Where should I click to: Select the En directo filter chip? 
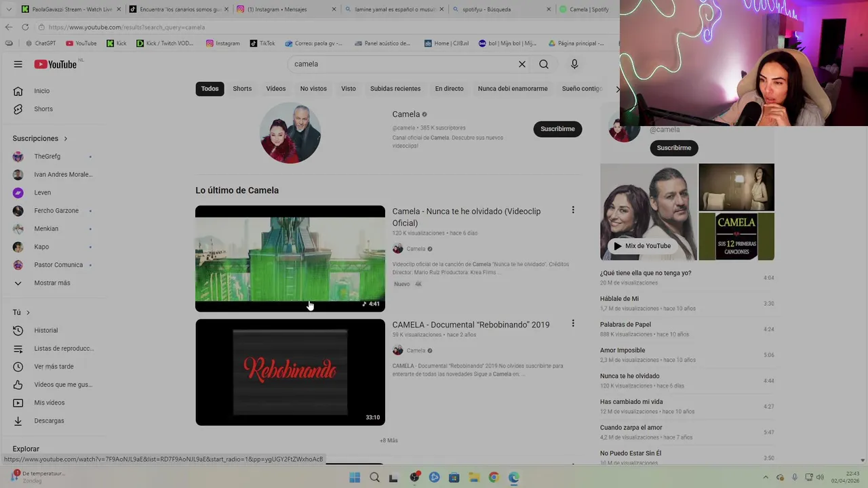(450, 89)
